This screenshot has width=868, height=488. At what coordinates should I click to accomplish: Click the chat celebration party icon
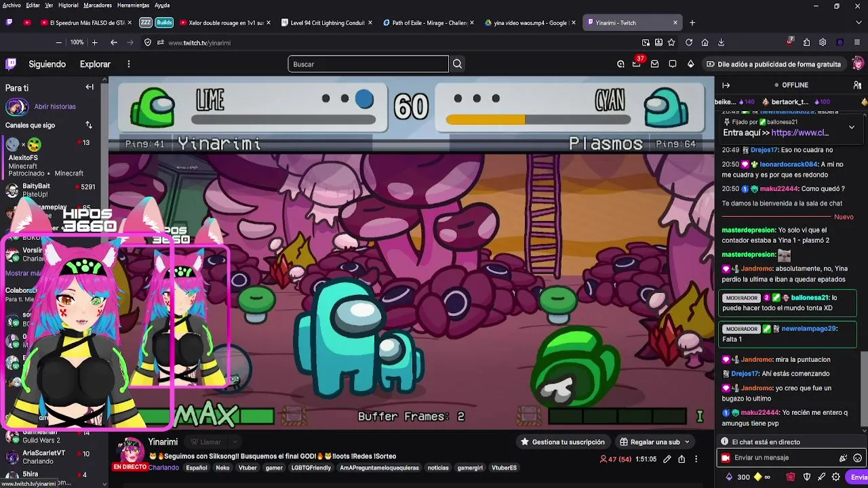(843, 458)
